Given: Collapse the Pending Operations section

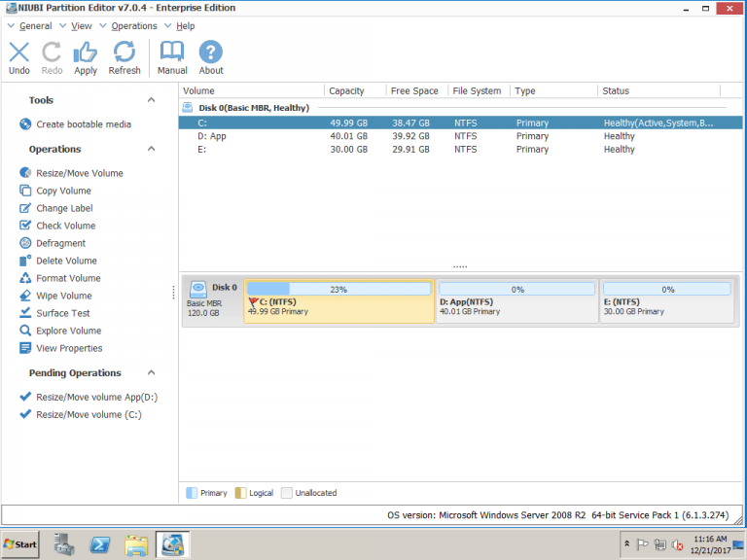Looking at the screenshot, I should point(151,373).
